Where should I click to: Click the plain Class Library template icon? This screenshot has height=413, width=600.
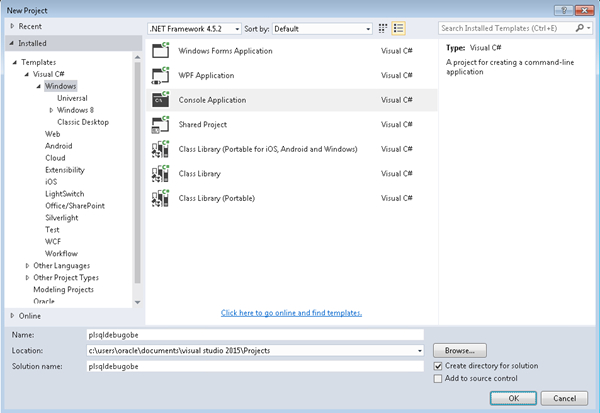(x=161, y=173)
